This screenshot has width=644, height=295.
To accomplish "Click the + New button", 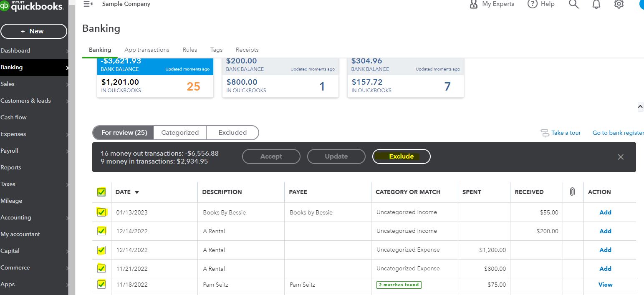I will [x=34, y=31].
